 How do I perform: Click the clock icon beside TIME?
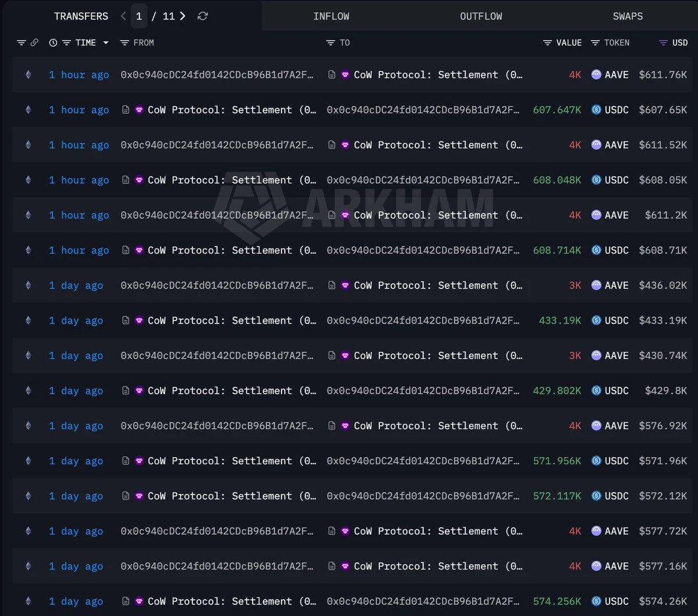tap(53, 42)
